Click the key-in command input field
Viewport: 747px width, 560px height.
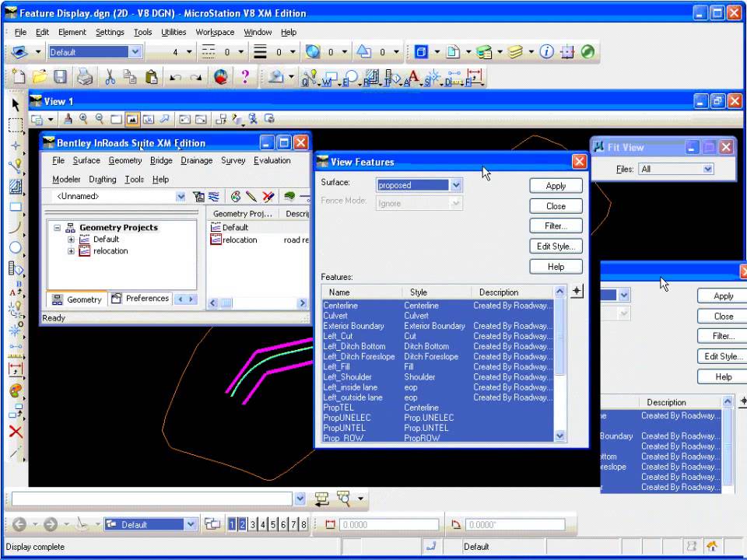pyautogui.click(x=152, y=499)
